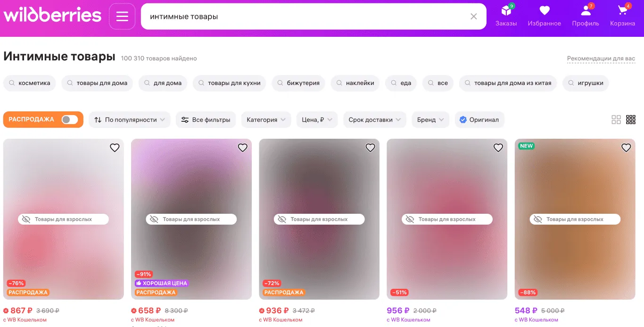Open Корзина shopping cart icon

(x=622, y=16)
